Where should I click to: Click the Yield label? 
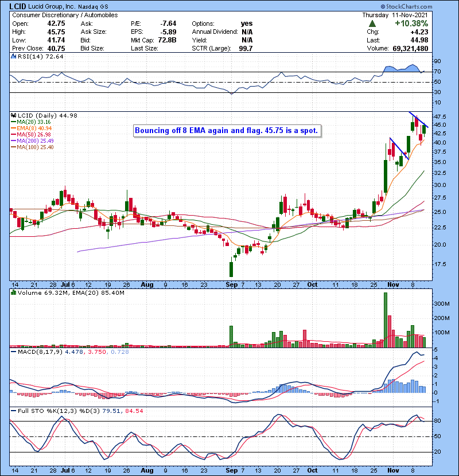(199, 40)
